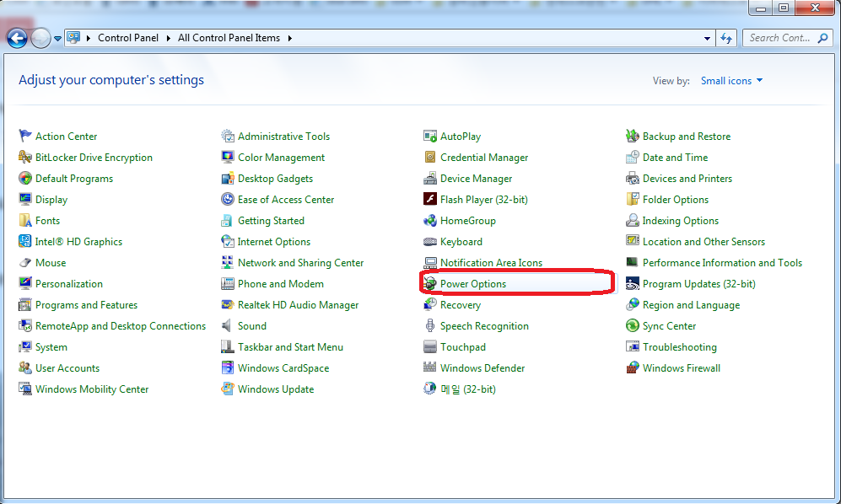Open the Windows Update link
The width and height of the screenshot is (841, 504).
(x=276, y=389)
